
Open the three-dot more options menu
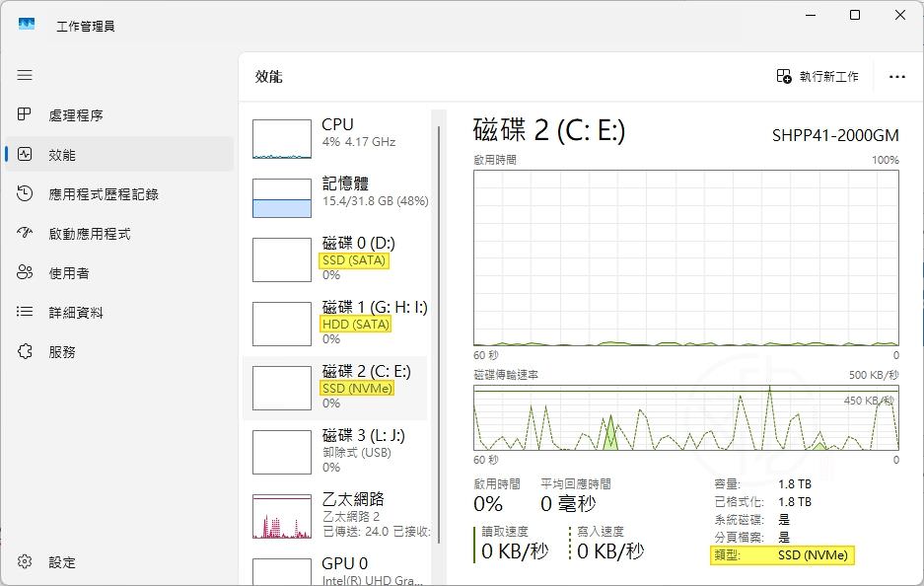(x=897, y=77)
